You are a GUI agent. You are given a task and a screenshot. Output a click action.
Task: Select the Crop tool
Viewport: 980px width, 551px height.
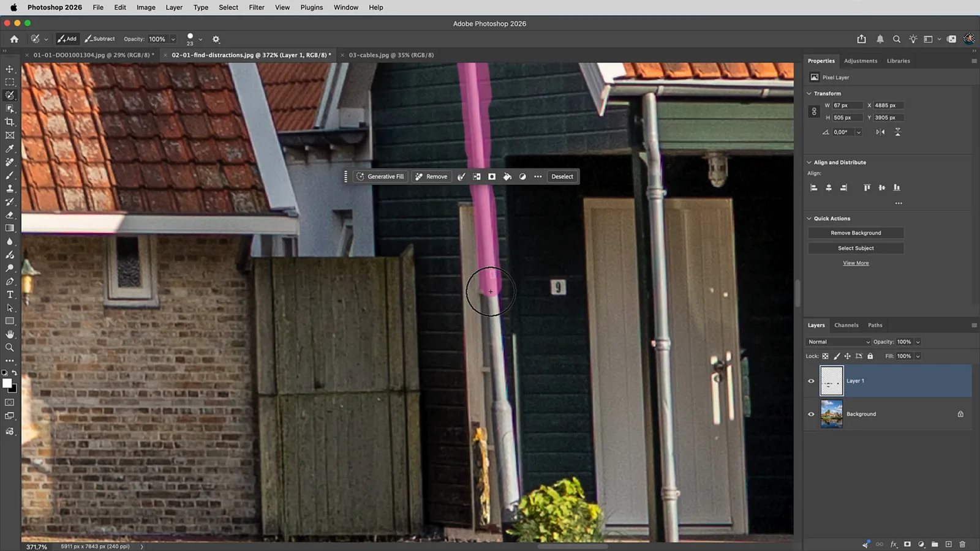coord(10,122)
